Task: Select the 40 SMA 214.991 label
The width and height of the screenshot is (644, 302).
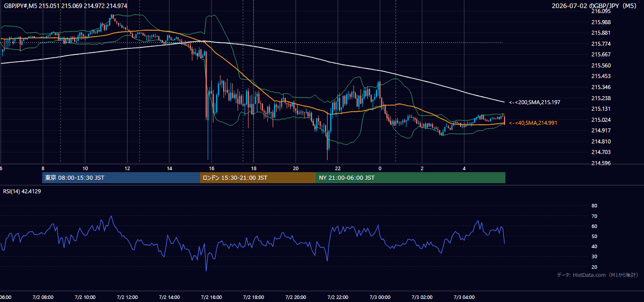Action: point(533,123)
